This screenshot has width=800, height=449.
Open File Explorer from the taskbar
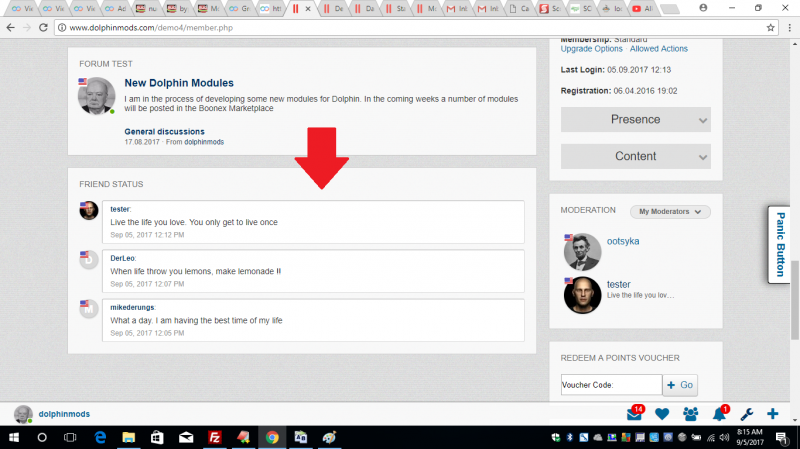(129, 437)
